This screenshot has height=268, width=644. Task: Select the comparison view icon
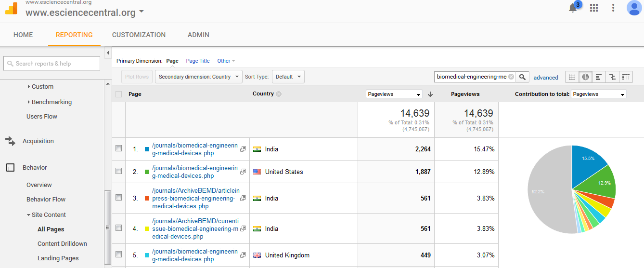point(612,77)
